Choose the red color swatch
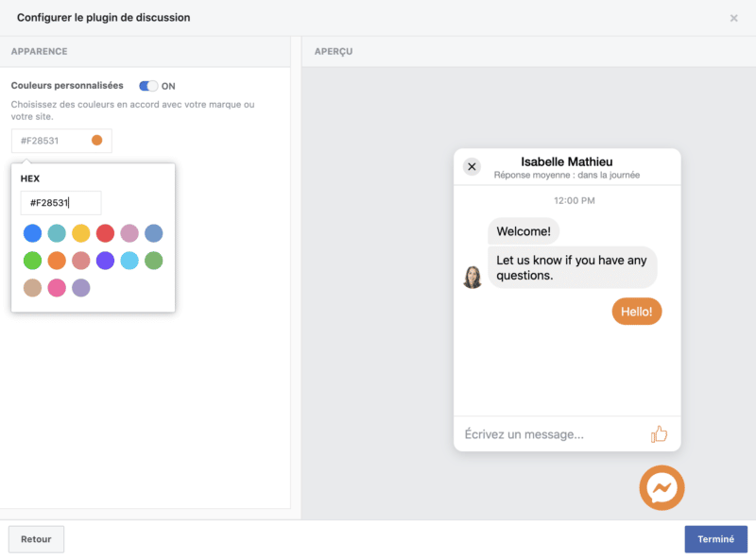 click(x=105, y=233)
